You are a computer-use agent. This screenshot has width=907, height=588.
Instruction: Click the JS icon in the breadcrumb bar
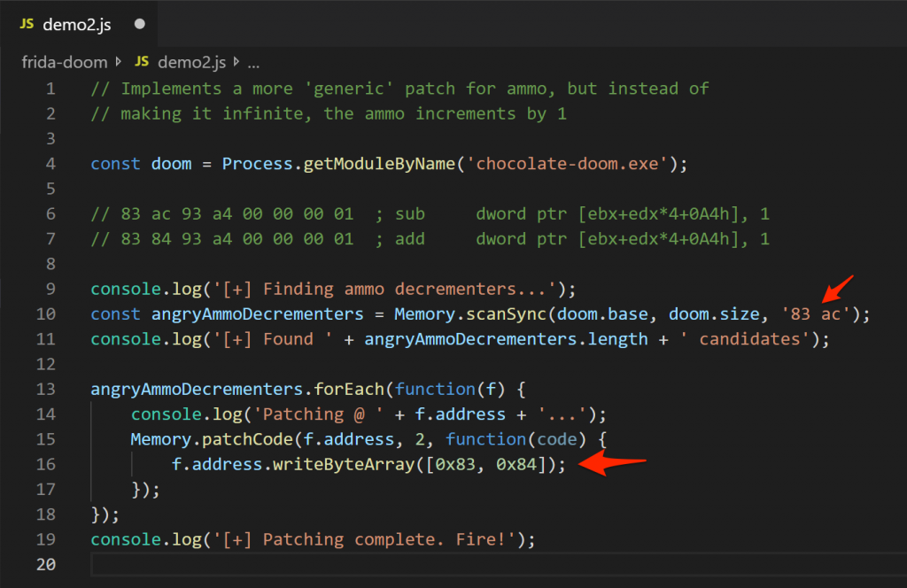point(143,63)
